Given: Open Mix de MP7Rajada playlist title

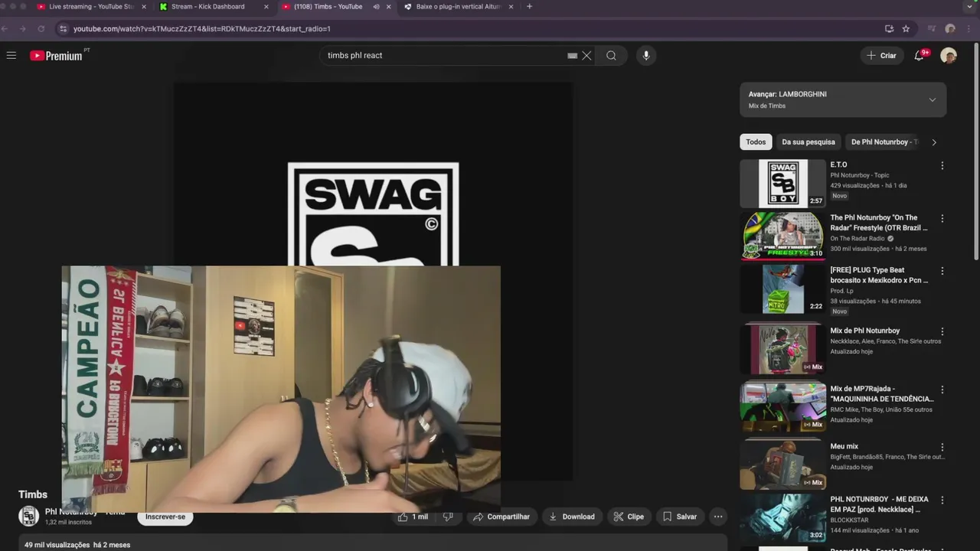Looking at the screenshot, I should tap(882, 393).
